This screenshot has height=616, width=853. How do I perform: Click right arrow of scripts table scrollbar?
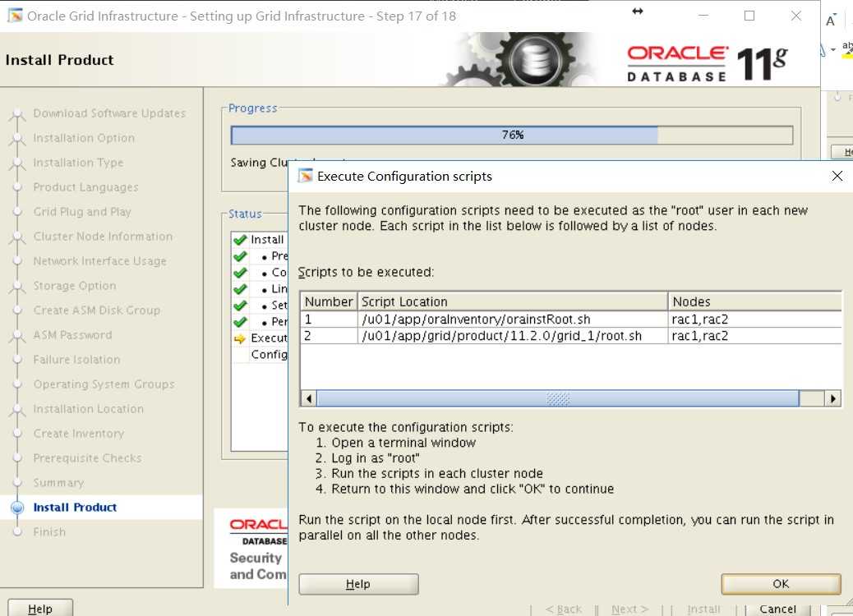833,398
